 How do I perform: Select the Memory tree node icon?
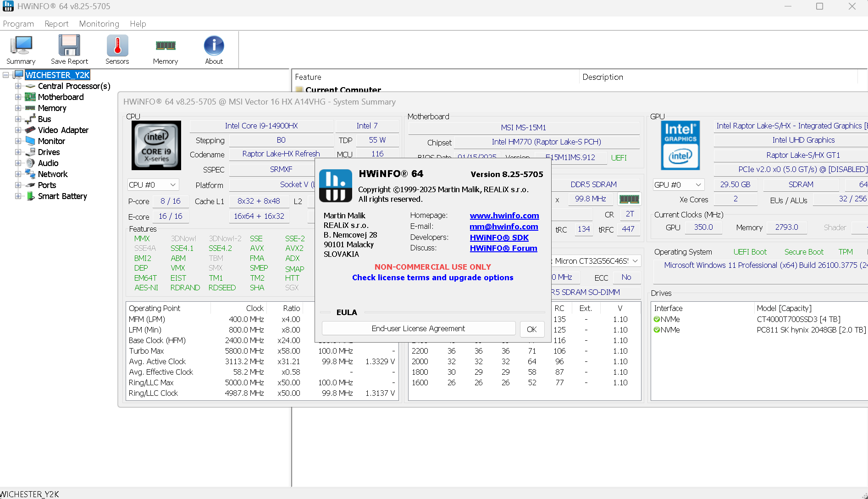[x=30, y=108]
